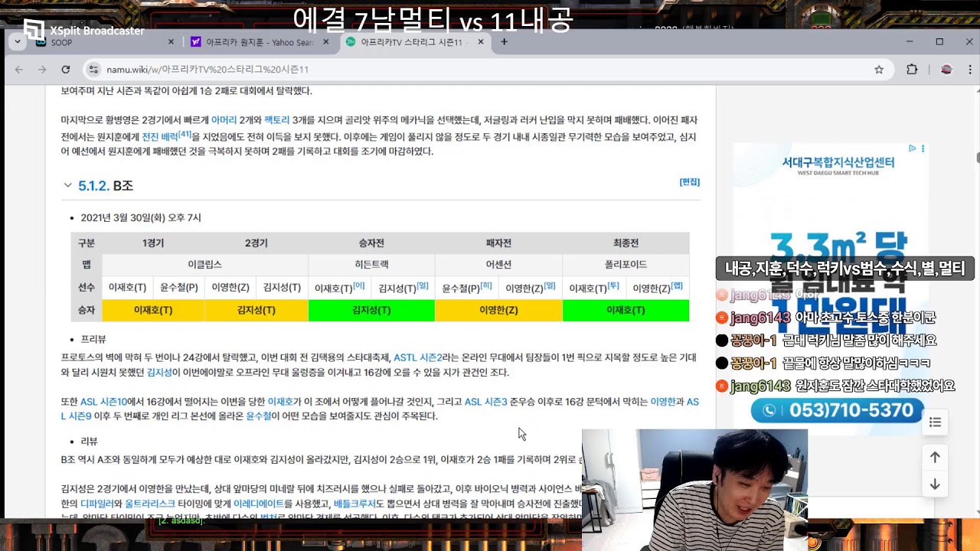Click the date 2021년 3월 30일(화) 오후 7시
This screenshot has height=551, width=980.
pyautogui.click(x=141, y=218)
